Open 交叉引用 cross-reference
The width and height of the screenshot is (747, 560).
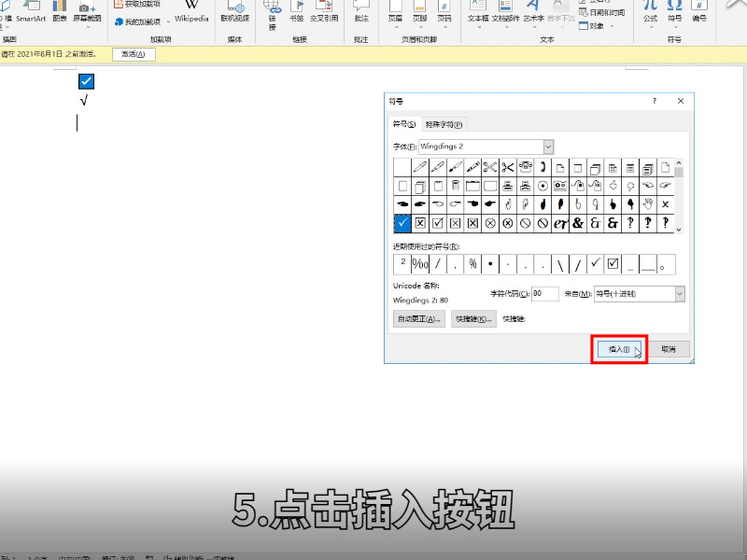324,12
